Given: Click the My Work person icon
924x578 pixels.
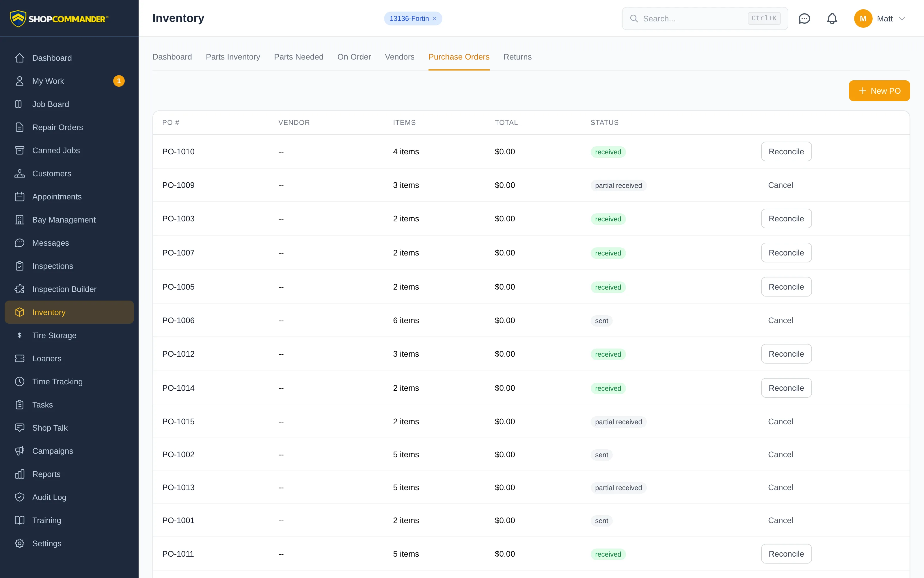Looking at the screenshot, I should coord(19,81).
